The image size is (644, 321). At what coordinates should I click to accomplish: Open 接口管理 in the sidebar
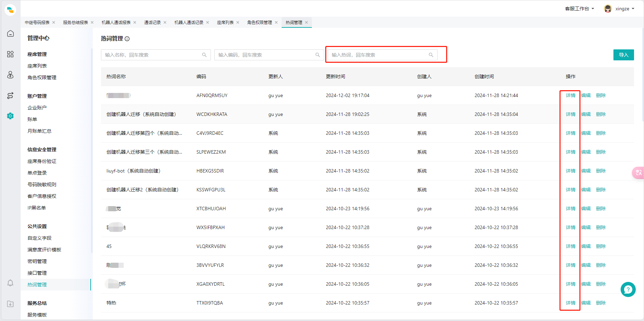[x=37, y=273]
